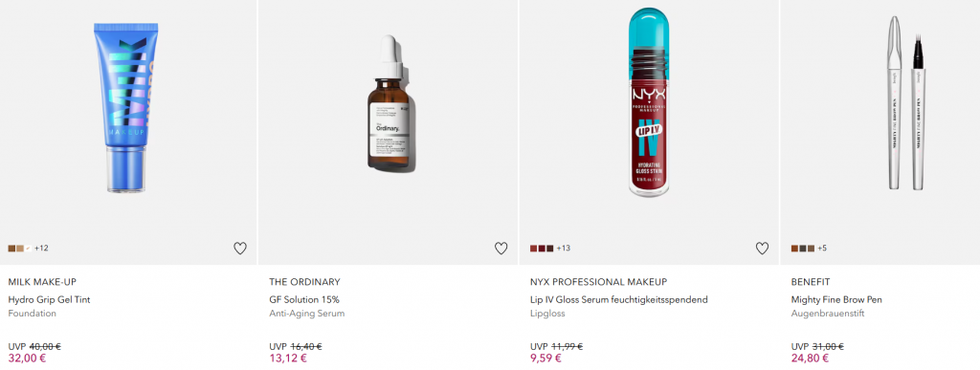Viewport: 980px width, 370px height.
Task: Open Milk Make-Up blue tube product image
Action: (125, 107)
